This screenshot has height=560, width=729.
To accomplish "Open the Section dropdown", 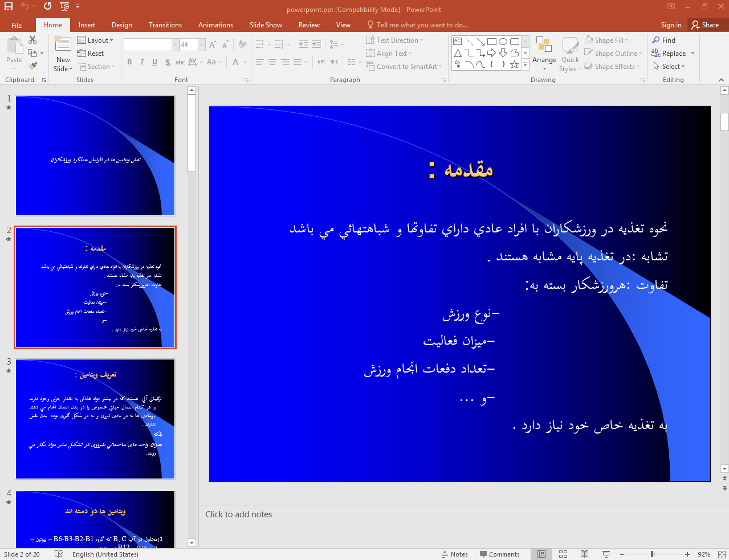I will point(96,67).
